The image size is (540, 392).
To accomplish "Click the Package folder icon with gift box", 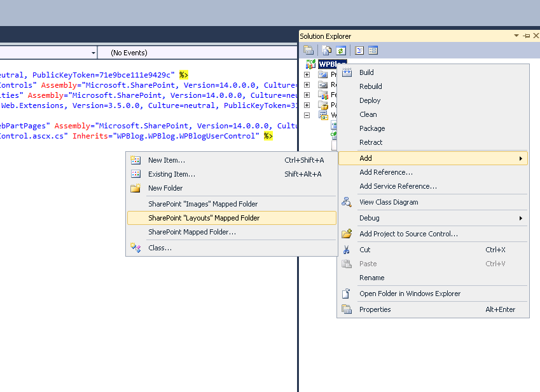I will [x=323, y=105].
